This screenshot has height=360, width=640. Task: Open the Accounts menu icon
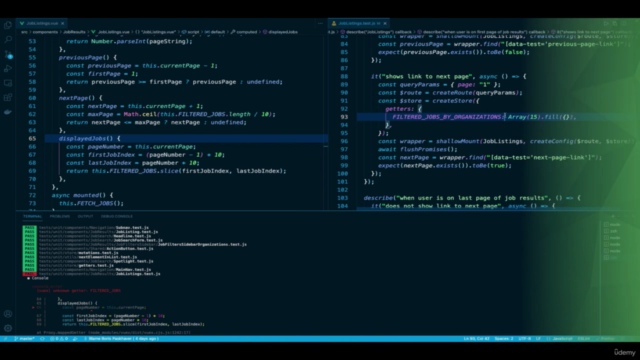pyautogui.click(x=8, y=314)
